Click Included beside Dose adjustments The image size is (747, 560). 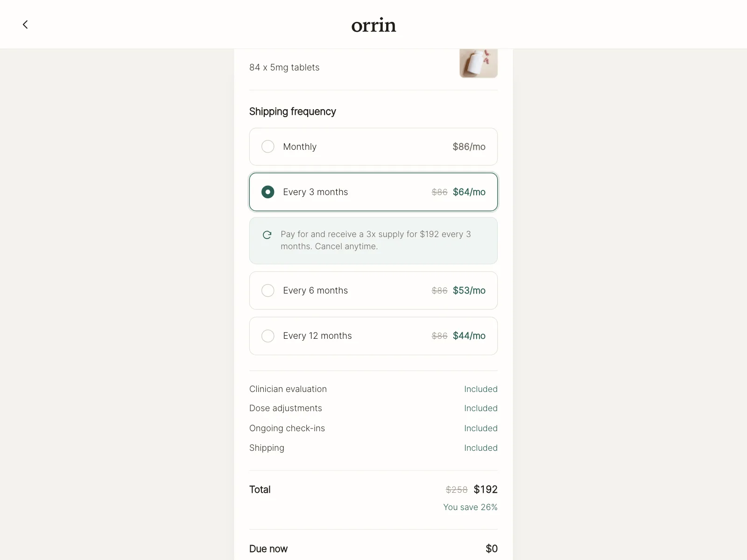(481, 408)
